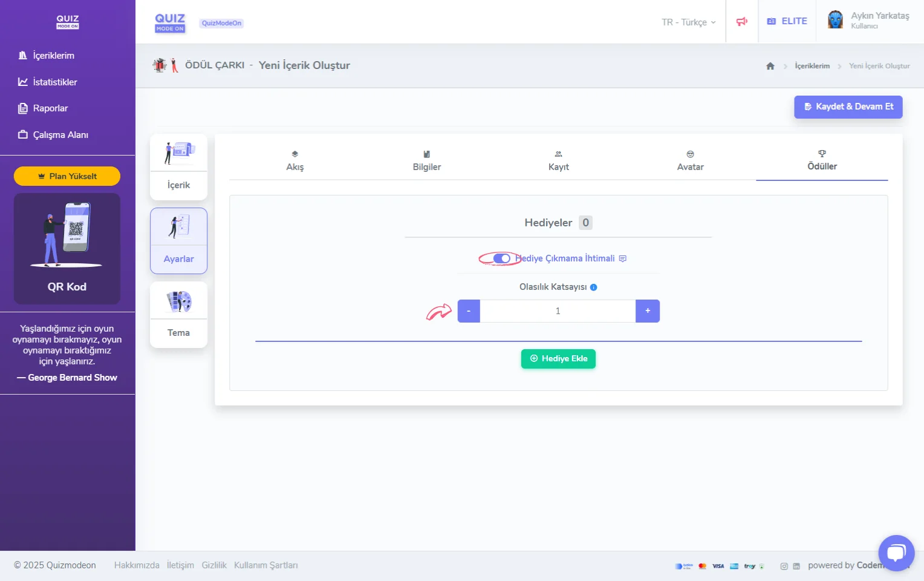Click the comment icon after Hediye Çıkmama İhtimali

click(623, 258)
